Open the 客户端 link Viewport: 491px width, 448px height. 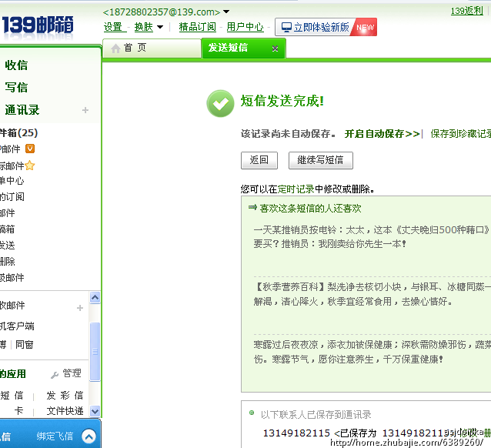(x=17, y=326)
